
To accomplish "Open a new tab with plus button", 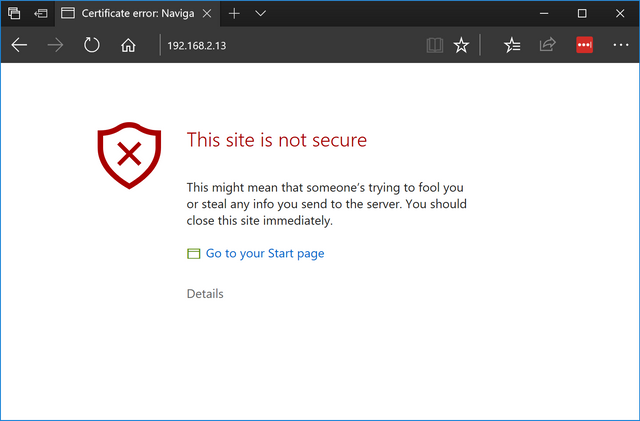I will [234, 13].
